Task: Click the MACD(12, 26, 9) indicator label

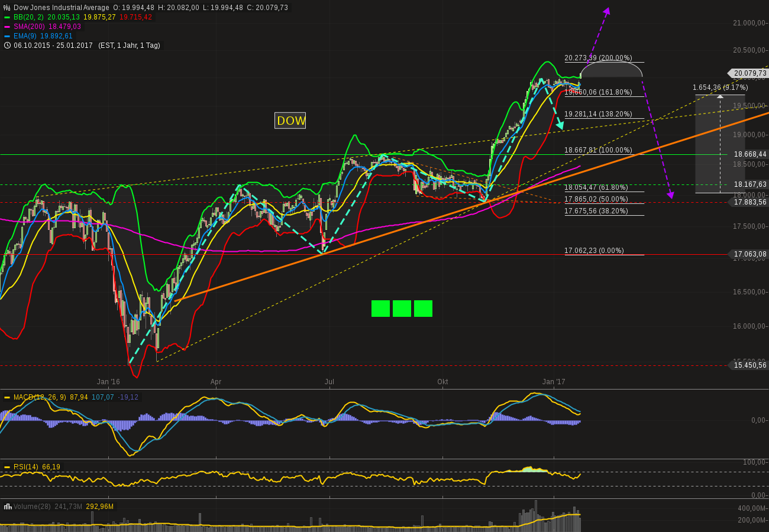Action: (x=40, y=397)
